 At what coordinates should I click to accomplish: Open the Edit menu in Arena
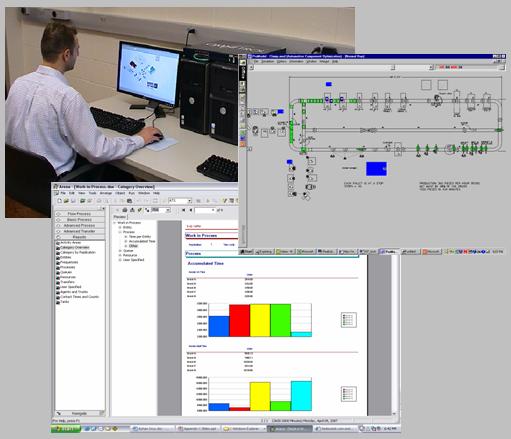pos(72,193)
